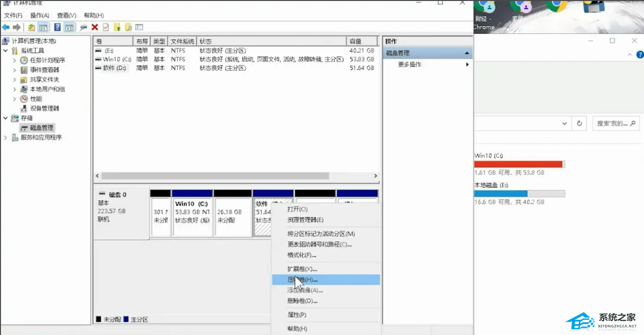
Task: Select 压缩卷(H) in the context menu
Action: (x=302, y=280)
